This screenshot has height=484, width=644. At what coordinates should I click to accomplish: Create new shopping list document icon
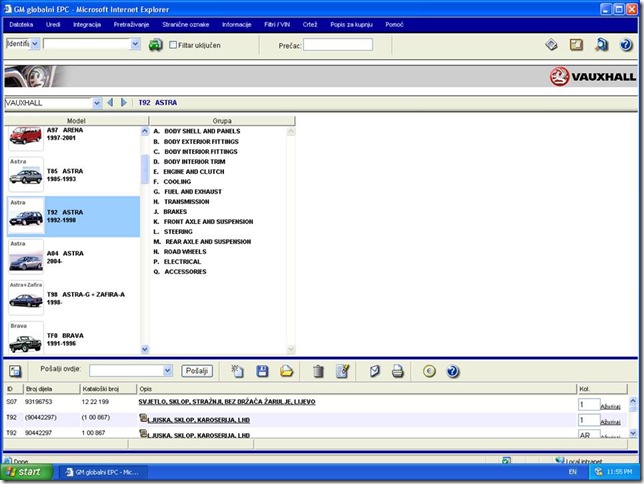[x=237, y=371]
